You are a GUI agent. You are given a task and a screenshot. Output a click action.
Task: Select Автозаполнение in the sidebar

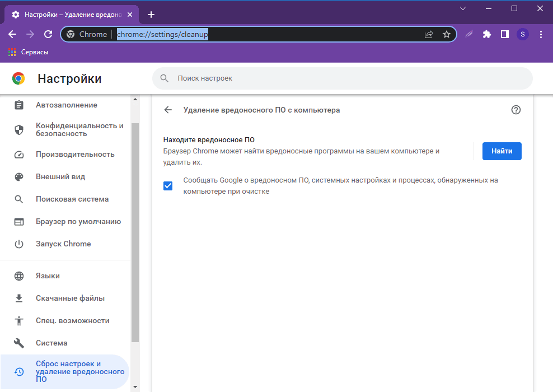coord(66,105)
